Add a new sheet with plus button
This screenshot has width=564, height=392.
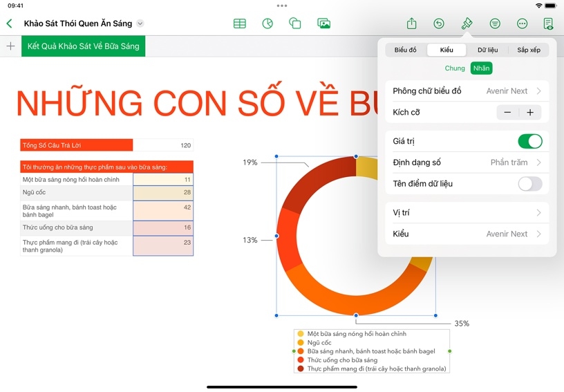click(10, 46)
